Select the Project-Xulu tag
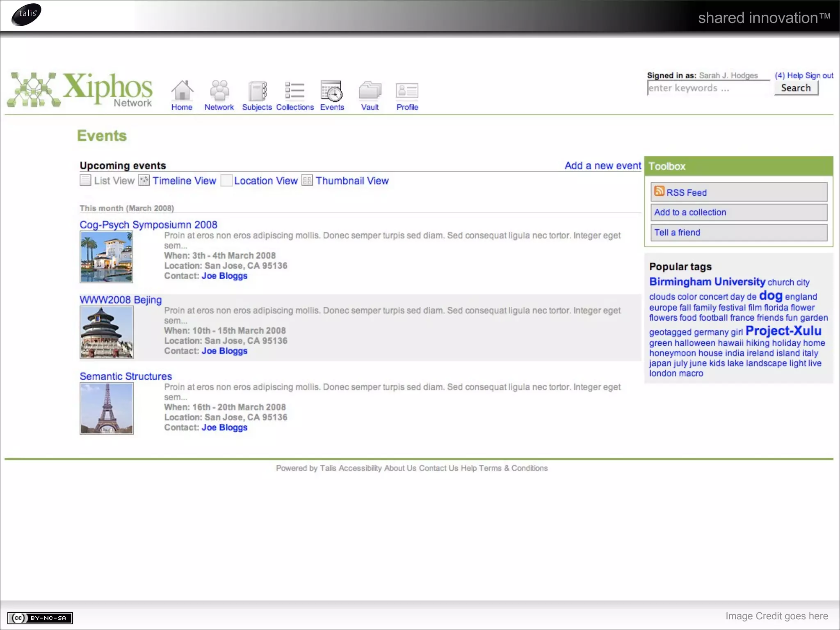 pos(783,331)
